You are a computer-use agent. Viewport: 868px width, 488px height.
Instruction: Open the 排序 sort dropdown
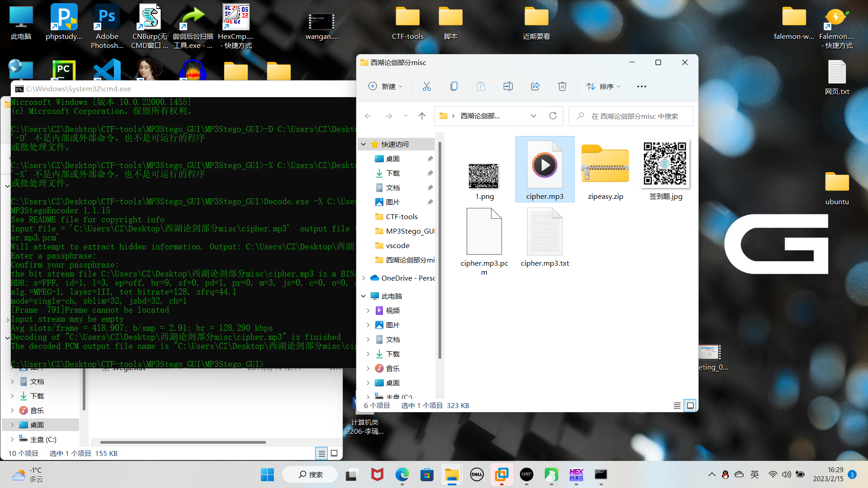[604, 86]
